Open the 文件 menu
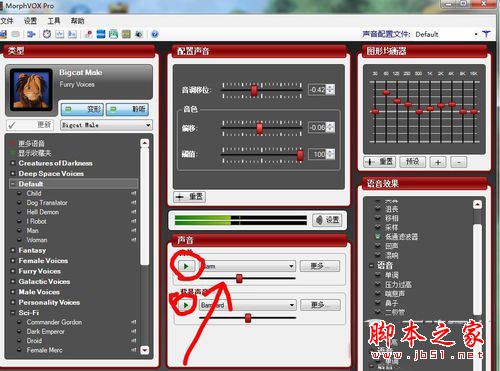500x371 pixels. pos(7,21)
